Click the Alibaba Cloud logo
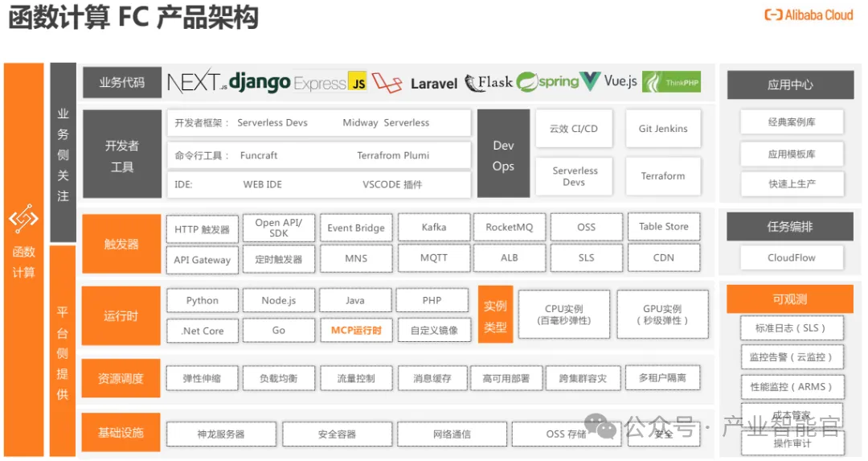Viewport: 868px width, 461px height. pyautogui.click(x=809, y=15)
